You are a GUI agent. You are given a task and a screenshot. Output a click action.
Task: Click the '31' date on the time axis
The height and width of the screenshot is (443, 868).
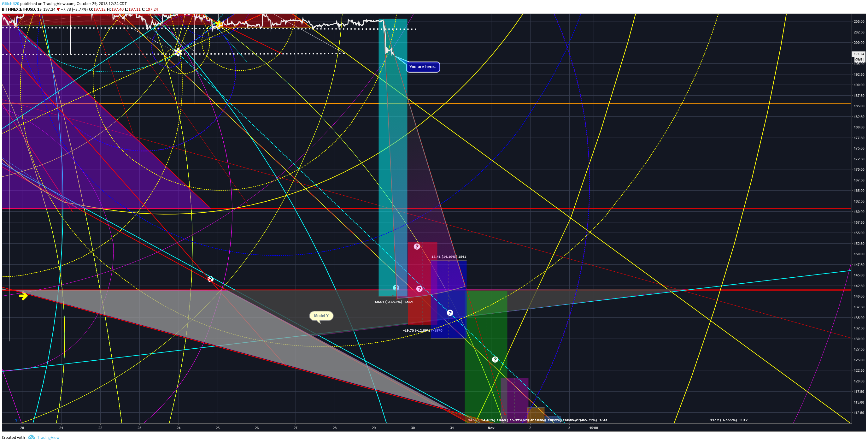point(452,428)
